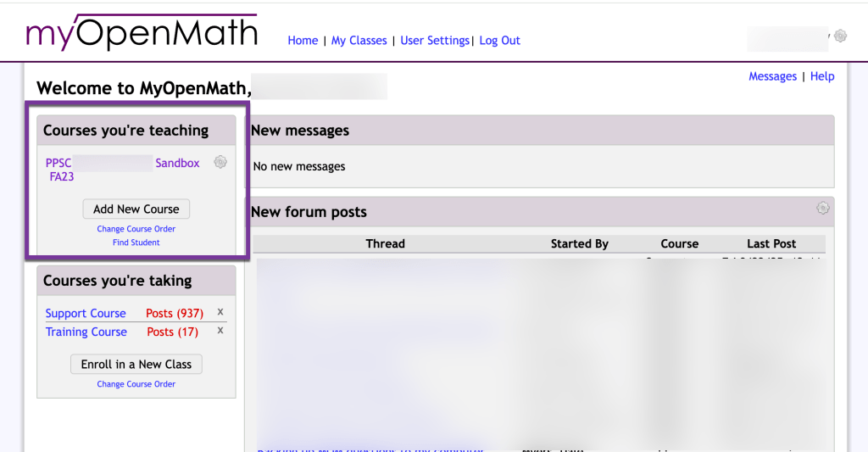Open User Settings in the top navigation
The width and height of the screenshot is (868, 452).
(x=435, y=41)
